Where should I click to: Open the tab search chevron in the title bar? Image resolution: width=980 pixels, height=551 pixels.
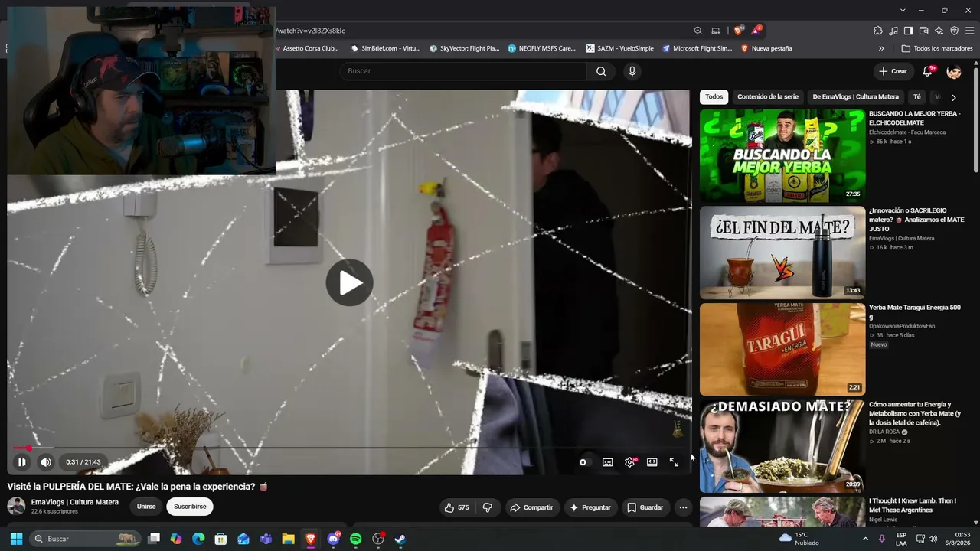pyautogui.click(x=903, y=10)
